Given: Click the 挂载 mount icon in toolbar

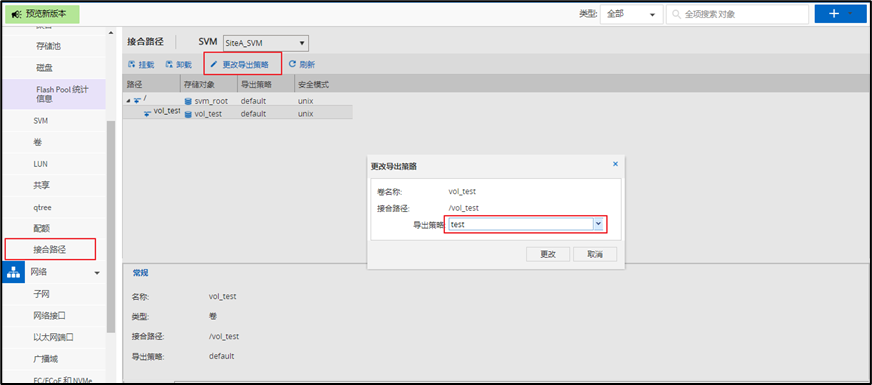Looking at the screenshot, I should tap(131, 65).
